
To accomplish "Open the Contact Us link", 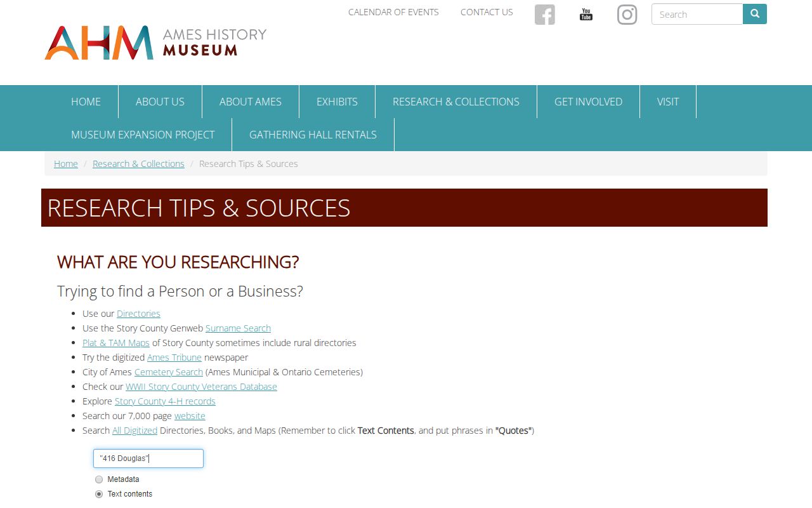I will (x=487, y=12).
